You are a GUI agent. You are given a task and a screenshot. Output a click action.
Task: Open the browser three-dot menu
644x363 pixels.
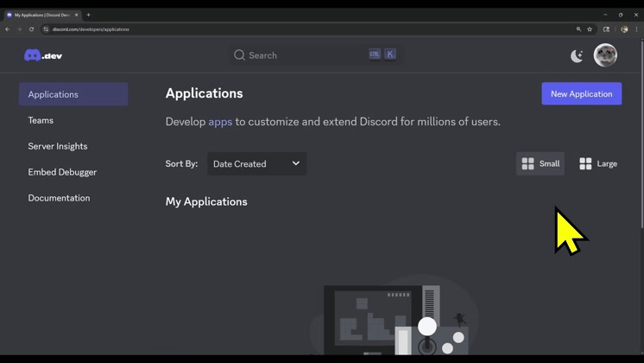pyautogui.click(x=636, y=29)
